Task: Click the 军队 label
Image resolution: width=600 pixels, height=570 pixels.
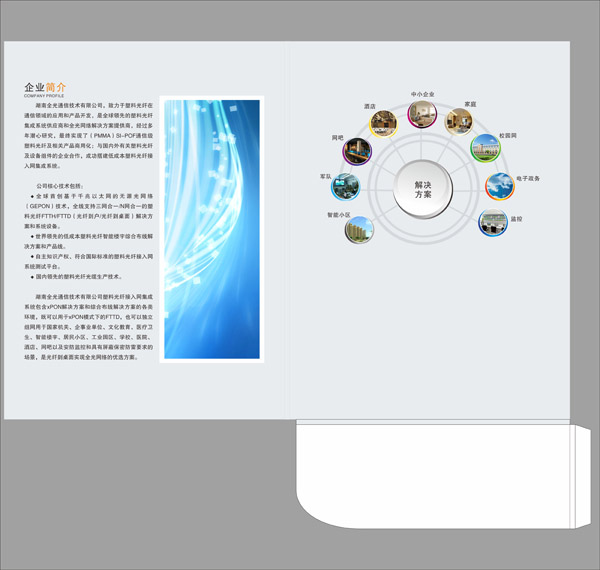Action: (x=326, y=176)
